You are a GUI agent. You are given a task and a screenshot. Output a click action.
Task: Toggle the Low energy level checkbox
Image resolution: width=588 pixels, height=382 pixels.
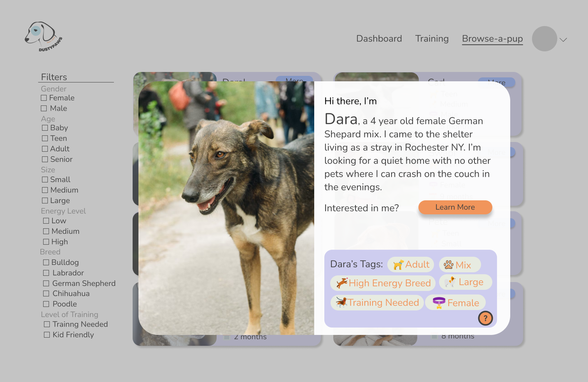tap(46, 221)
